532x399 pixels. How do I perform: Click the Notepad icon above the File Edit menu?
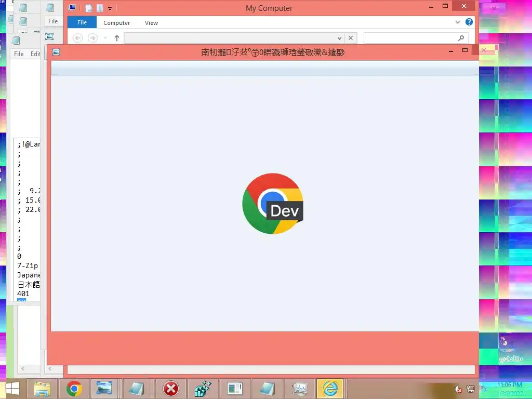click(x=16, y=41)
